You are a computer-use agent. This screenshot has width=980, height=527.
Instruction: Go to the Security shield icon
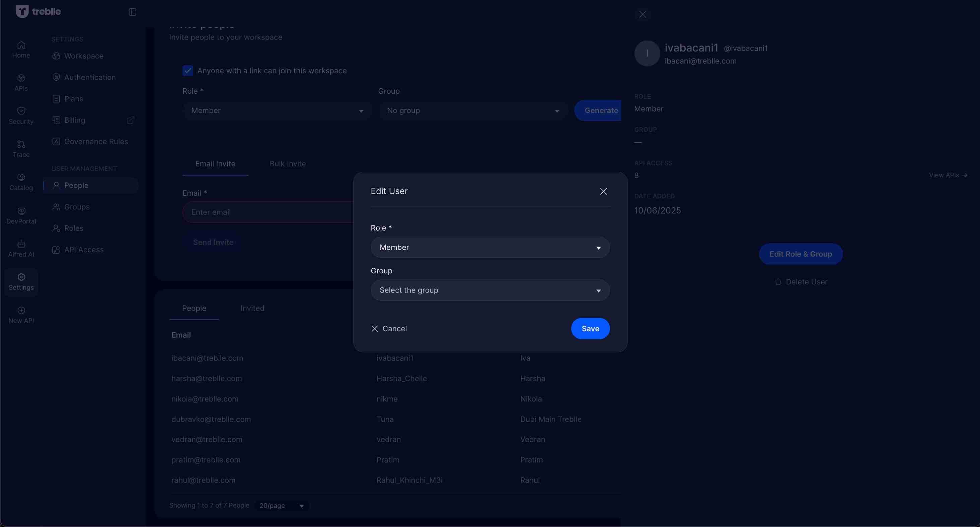(x=21, y=111)
